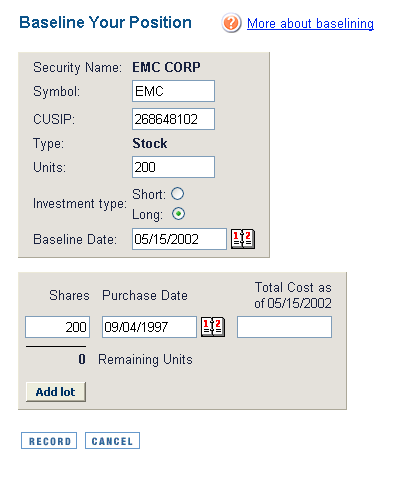Click the RECORD button
The width and height of the screenshot is (406, 498).
point(49,441)
